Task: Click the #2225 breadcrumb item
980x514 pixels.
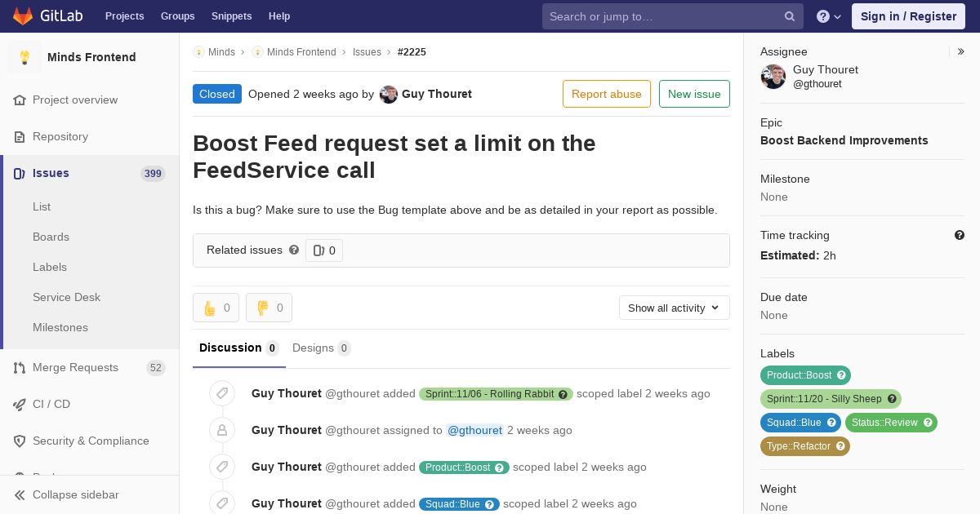Action: [x=412, y=51]
